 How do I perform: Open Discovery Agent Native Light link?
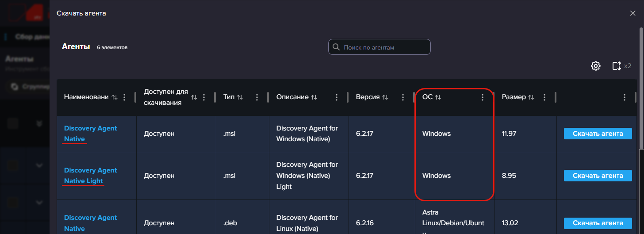click(x=90, y=176)
